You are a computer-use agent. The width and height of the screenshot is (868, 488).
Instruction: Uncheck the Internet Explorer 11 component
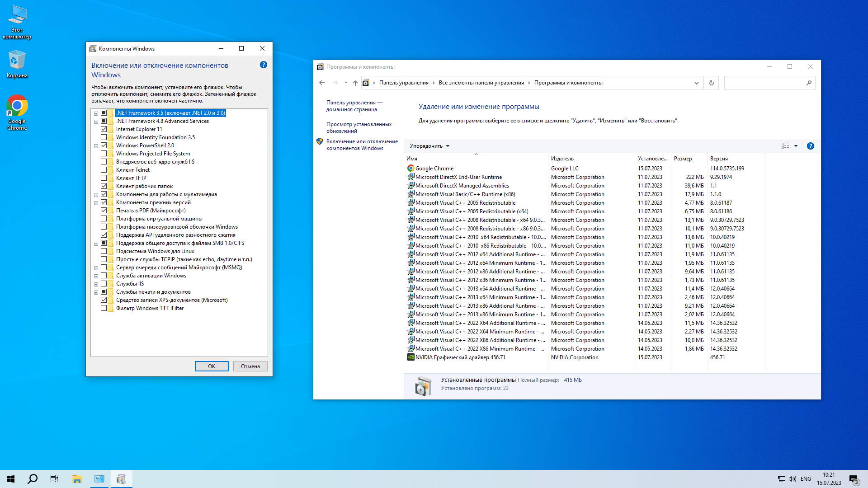click(104, 129)
